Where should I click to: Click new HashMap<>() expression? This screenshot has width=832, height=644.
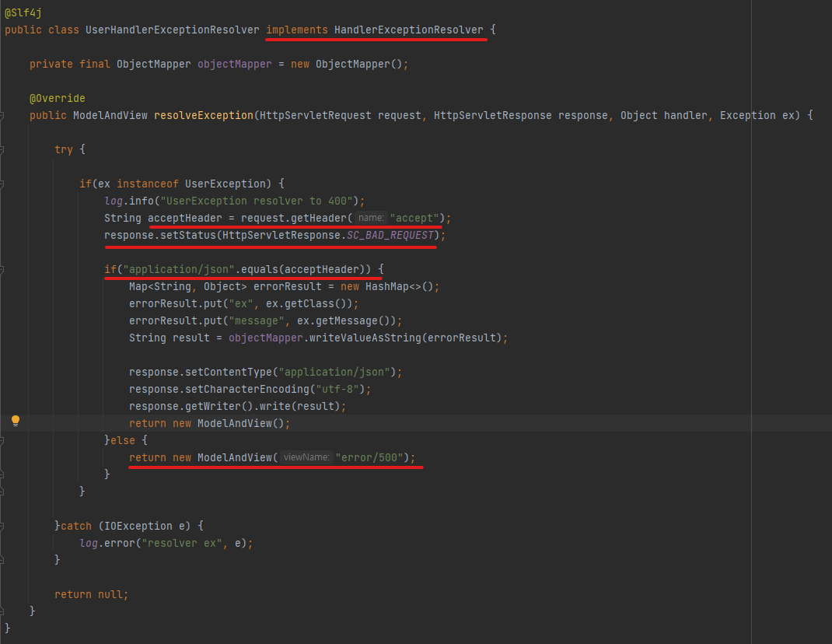coord(386,287)
